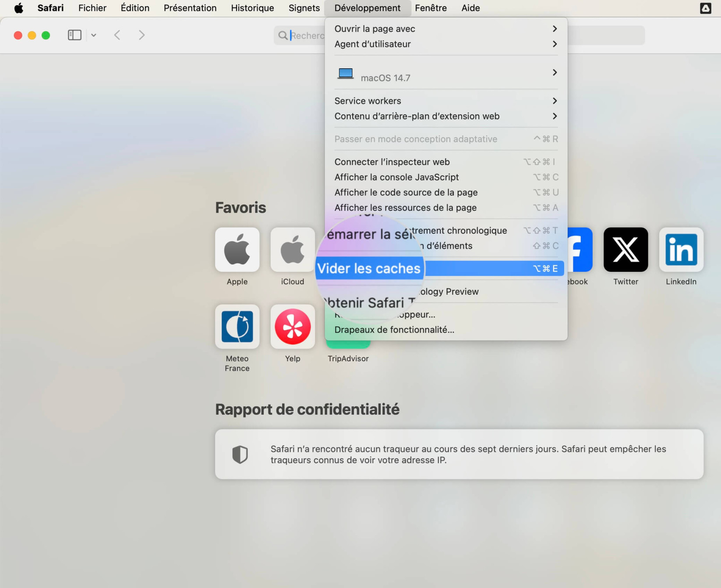The image size is (721, 588).
Task: Open the Apple favorite
Action: [x=237, y=250]
